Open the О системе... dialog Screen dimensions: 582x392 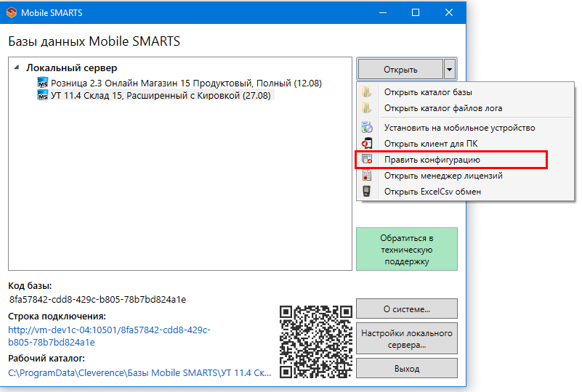point(407,309)
